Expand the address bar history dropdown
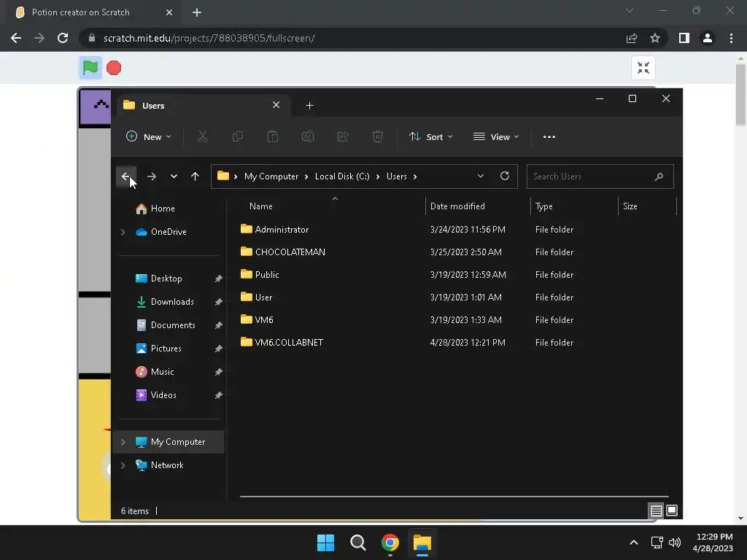The height and width of the screenshot is (560, 747). point(481,176)
